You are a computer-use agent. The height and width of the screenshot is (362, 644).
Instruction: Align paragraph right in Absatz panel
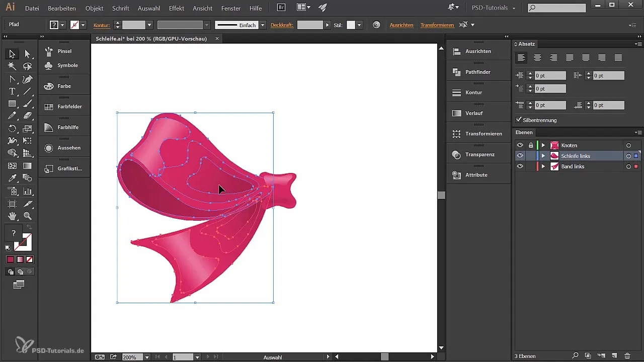(554, 58)
